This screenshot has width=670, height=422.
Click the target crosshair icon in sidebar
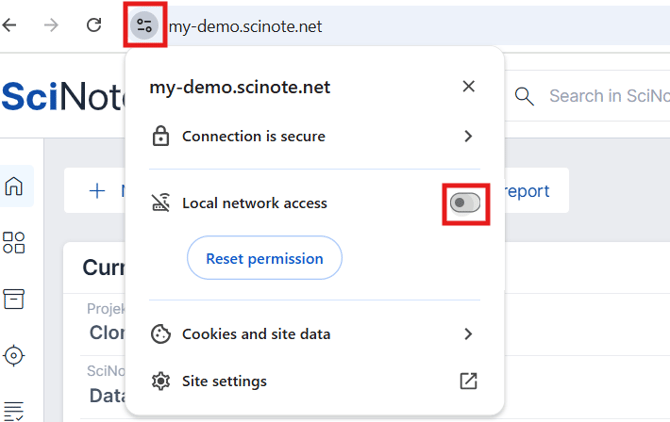(14, 354)
